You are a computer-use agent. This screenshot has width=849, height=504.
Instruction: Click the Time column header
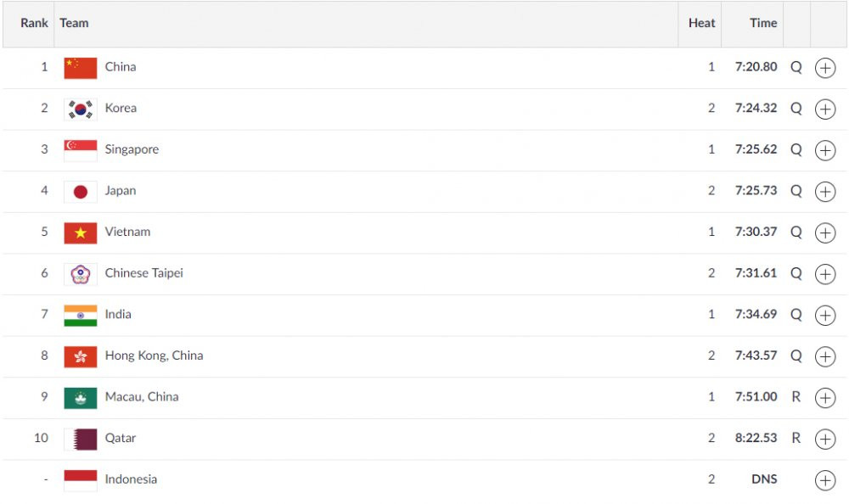click(x=763, y=23)
